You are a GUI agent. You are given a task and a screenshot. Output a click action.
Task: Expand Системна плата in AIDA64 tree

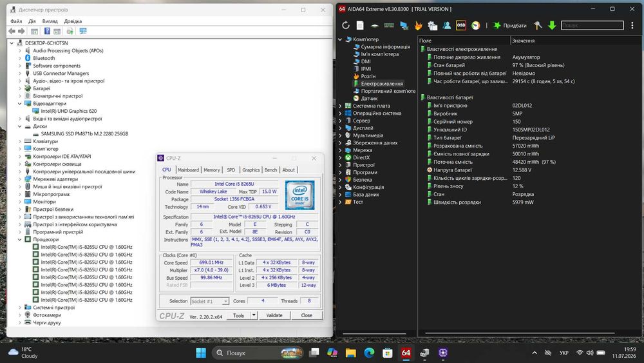[x=340, y=106]
